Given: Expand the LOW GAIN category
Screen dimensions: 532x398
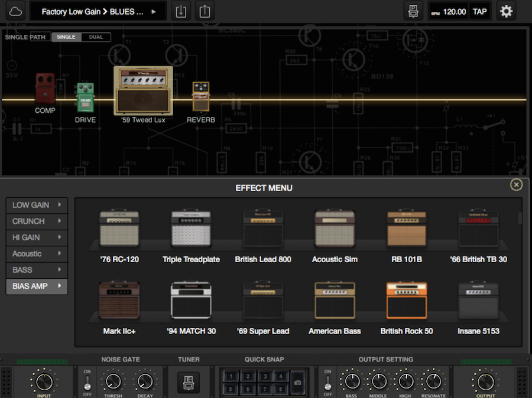Looking at the screenshot, I should (37, 205).
